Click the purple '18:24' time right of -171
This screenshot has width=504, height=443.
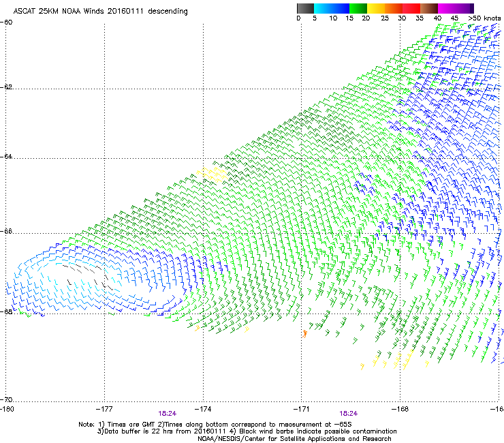[x=349, y=414]
